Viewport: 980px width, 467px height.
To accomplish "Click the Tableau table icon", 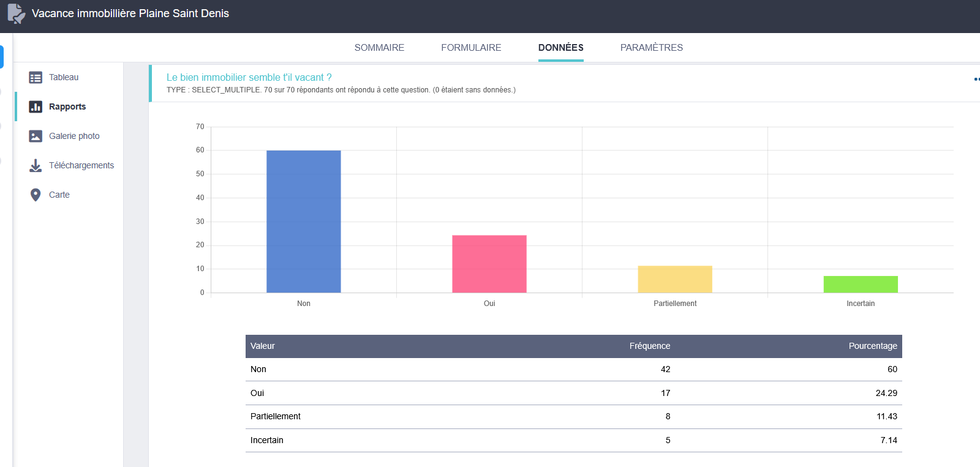I will click(x=36, y=78).
